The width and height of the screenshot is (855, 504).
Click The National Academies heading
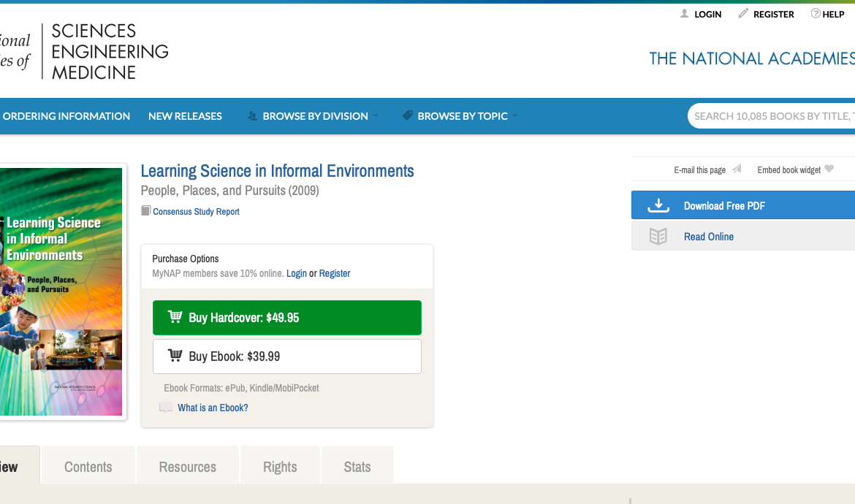click(752, 58)
